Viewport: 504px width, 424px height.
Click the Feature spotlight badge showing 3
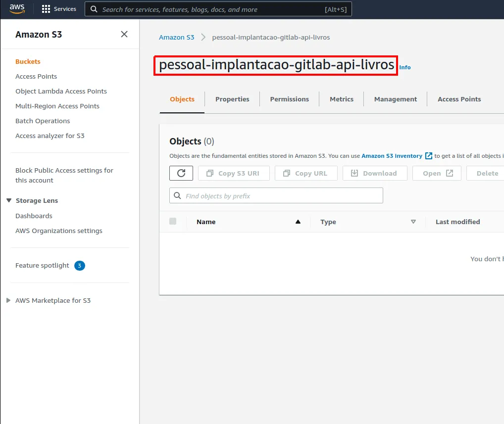pos(79,266)
